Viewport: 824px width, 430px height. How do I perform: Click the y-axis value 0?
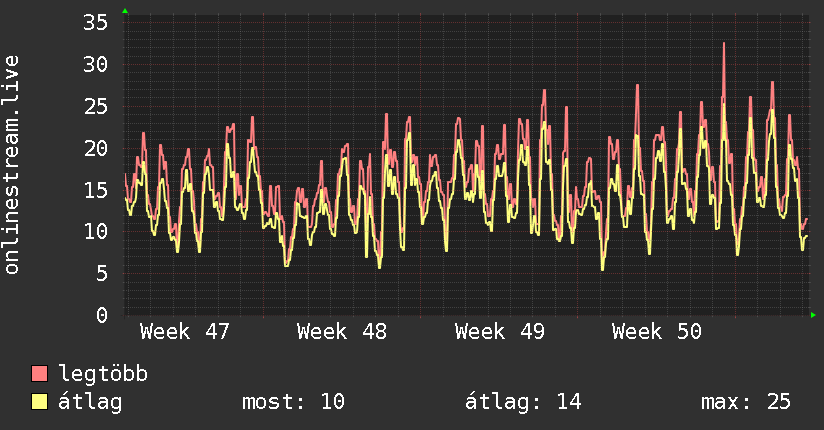pos(102,315)
